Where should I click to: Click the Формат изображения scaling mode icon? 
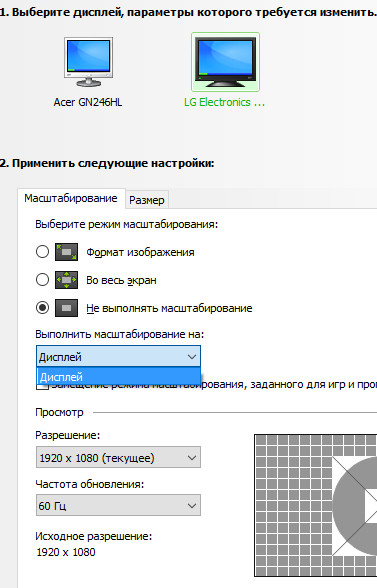click(x=66, y=252)
